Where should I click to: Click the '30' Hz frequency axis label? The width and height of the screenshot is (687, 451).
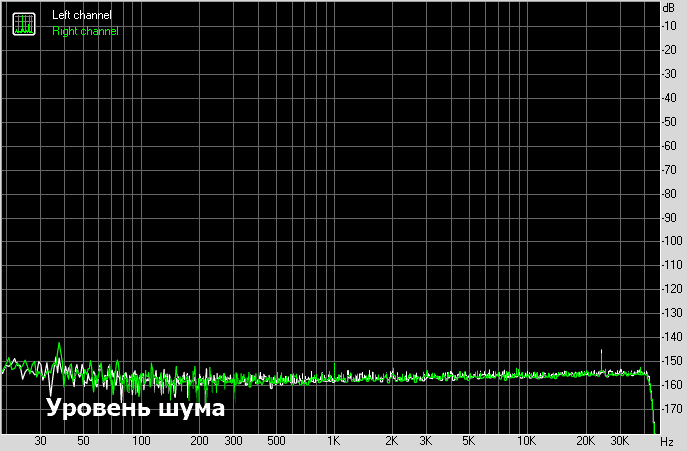click(x=40, y=441)
